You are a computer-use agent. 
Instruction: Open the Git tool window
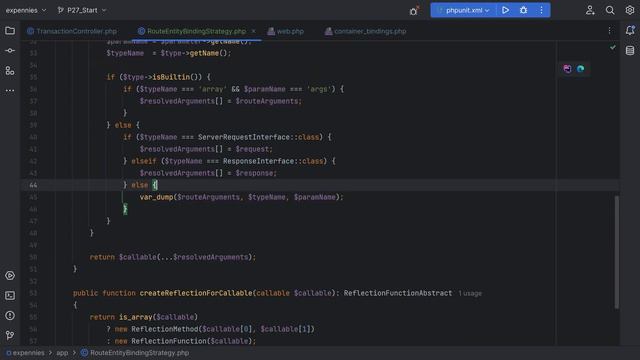10,336
